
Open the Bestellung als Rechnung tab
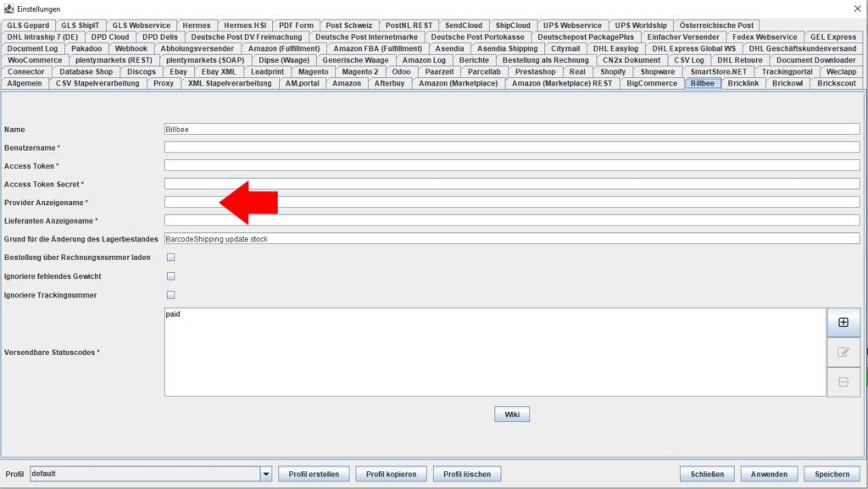point(545,59)
